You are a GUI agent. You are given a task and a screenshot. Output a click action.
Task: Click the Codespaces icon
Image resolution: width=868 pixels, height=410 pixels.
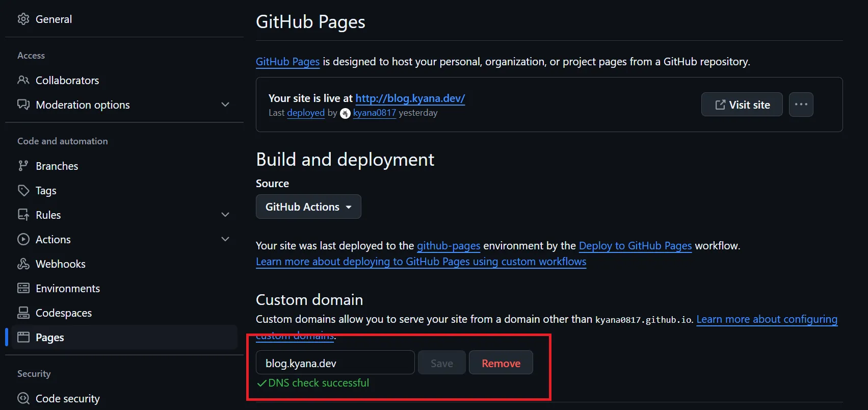tap(23, 313)
